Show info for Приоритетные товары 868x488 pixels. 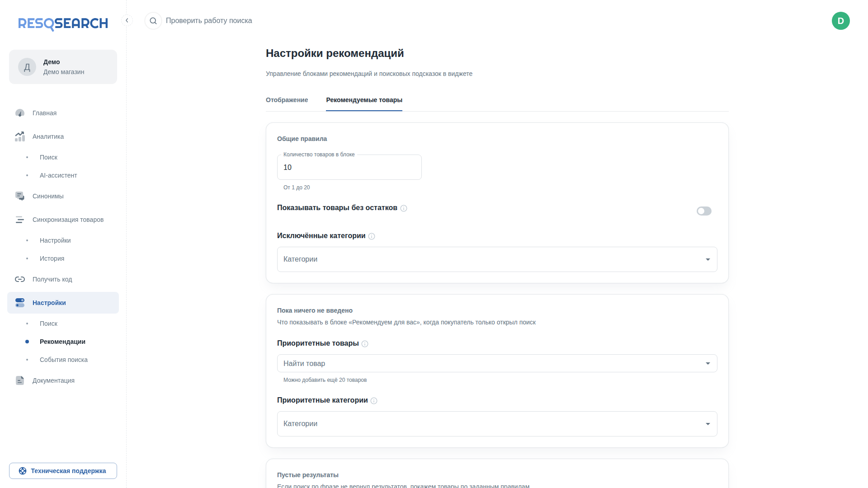[365, 344]
